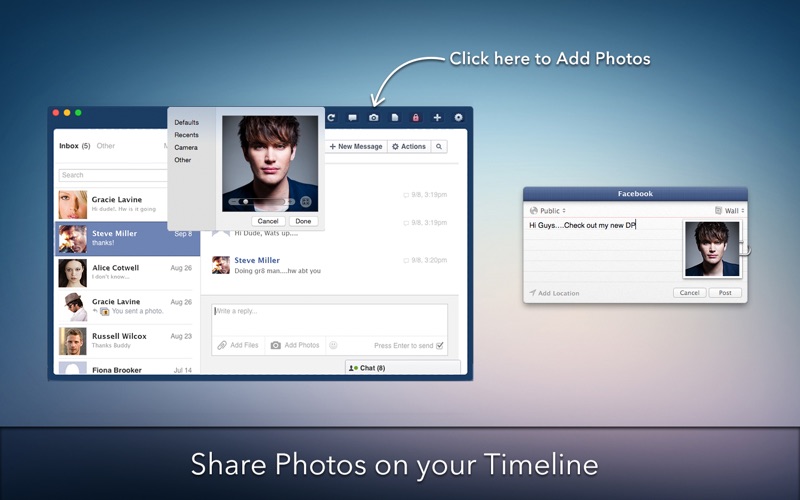Screen dimensions: 800x500
Task: Click the refresh icon in the toolbar
Action: click(x=331, y=118)
